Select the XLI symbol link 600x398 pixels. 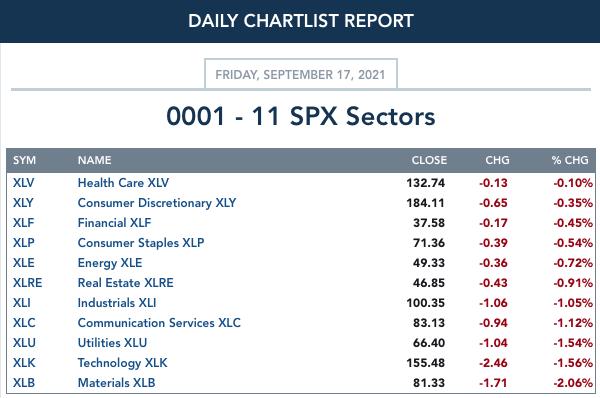[21, 303]
